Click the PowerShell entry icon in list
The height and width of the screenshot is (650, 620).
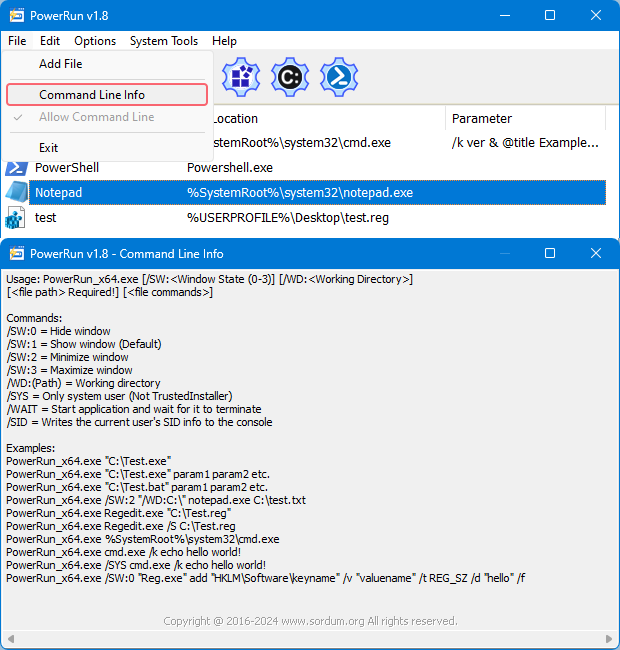[16, 167]
